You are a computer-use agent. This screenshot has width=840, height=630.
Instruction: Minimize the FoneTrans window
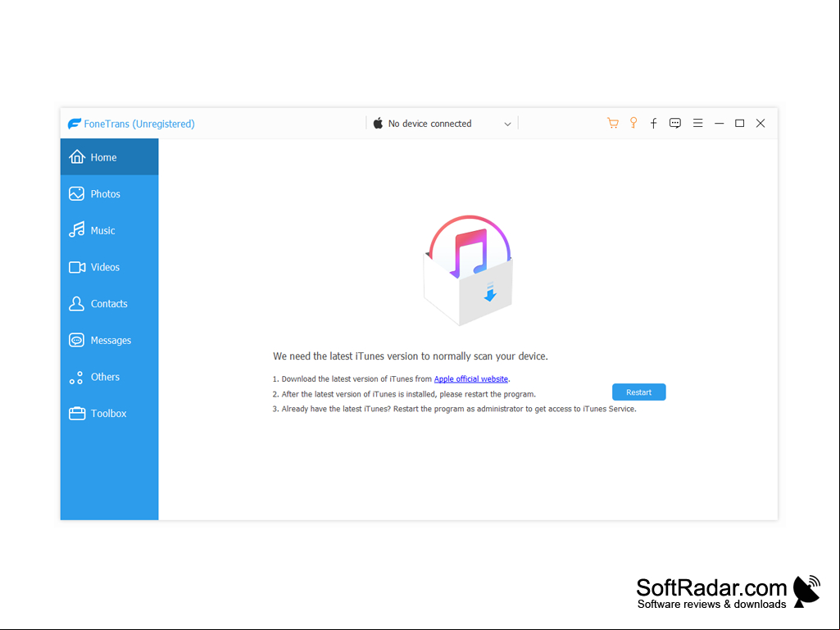tap(719, 123)
